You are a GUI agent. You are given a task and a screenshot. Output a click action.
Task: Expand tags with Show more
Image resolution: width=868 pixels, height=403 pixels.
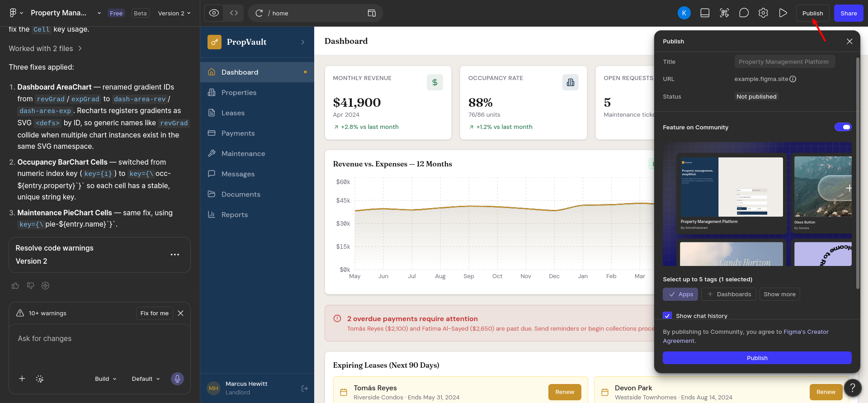[779, 294]
